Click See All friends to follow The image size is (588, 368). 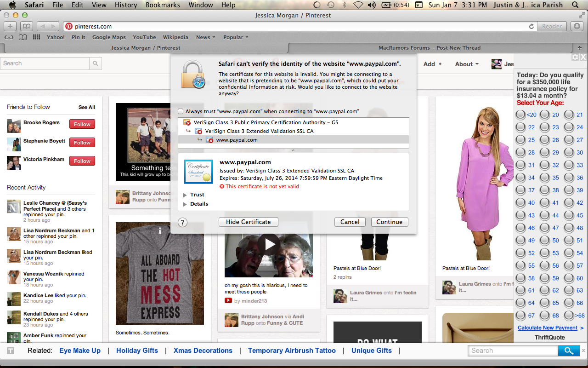point(87,107)
